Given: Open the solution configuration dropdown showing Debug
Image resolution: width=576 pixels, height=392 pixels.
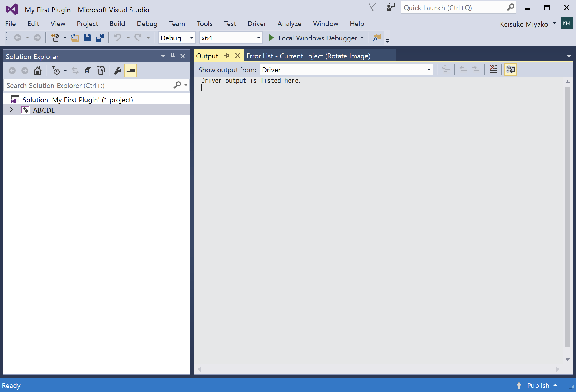Looking at the screenshot, I should [x=176, y=38].
